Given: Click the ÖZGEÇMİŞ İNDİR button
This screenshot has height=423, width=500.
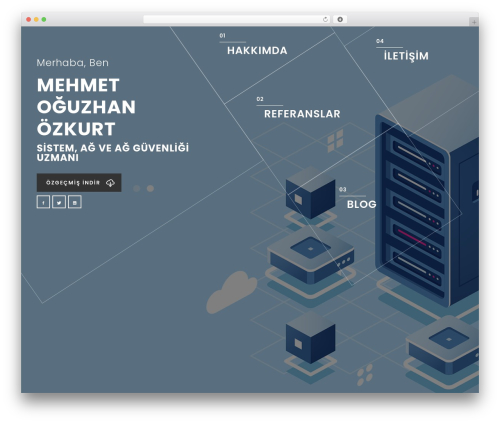Looking at the screenshot, I should (79, 183).
